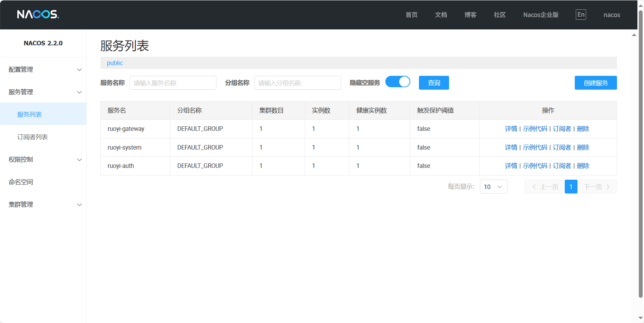Screen dimensions: 644x323
Task: Expand the 集群管理 menu chevron
Action: pyautogui.click(x=79, y=205)
